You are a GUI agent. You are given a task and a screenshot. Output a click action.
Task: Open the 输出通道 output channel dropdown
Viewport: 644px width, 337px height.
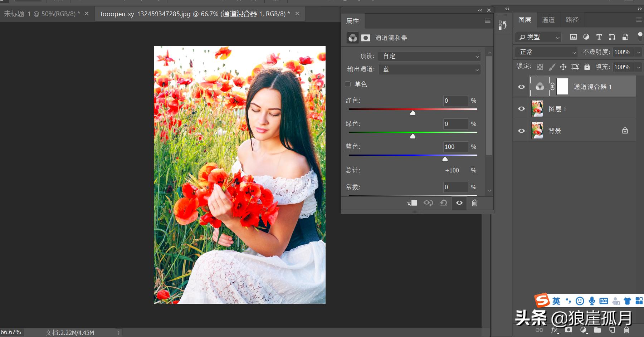[429, 69]
